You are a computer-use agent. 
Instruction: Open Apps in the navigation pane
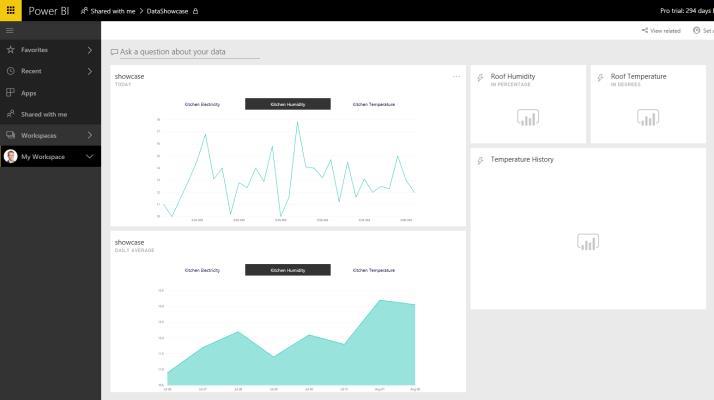(51, 92)
